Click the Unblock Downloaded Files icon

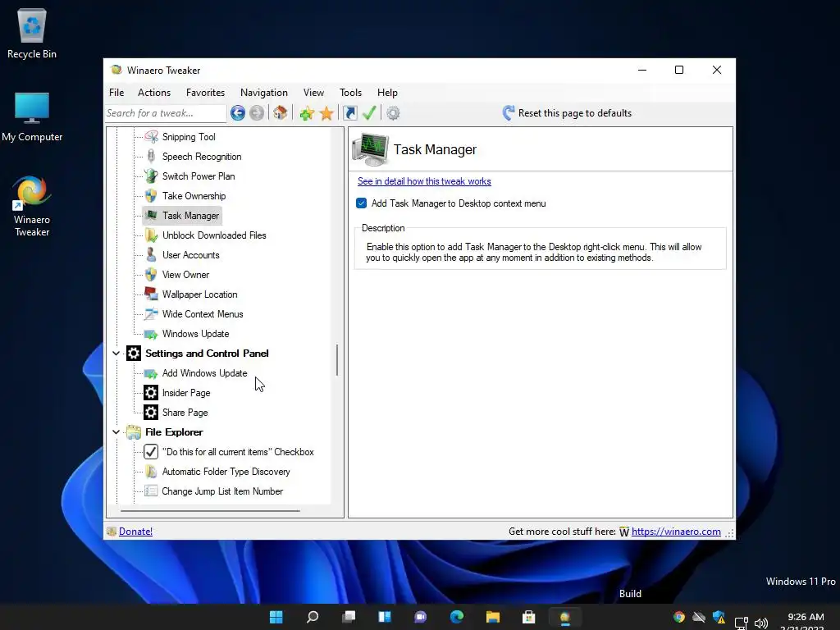pos(151,235)
